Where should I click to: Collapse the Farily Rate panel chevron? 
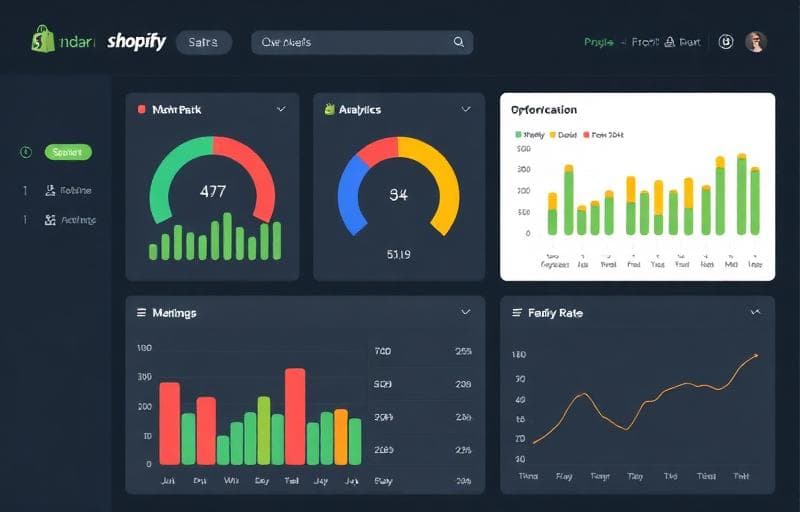(x=755, y=313)
